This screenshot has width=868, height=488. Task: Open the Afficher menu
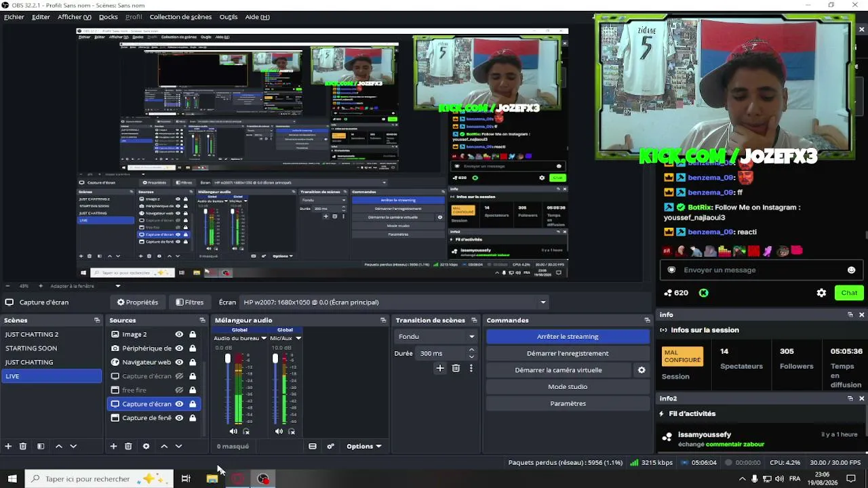pyautogui.click(x=75, y=17)
